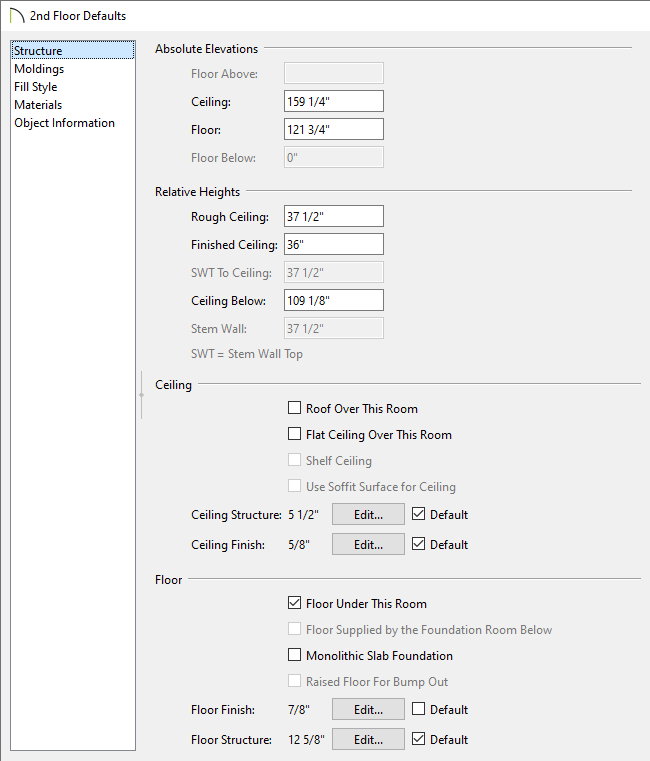
Task: Edit the Ceiling Structure definition
Action: (368, 514)
